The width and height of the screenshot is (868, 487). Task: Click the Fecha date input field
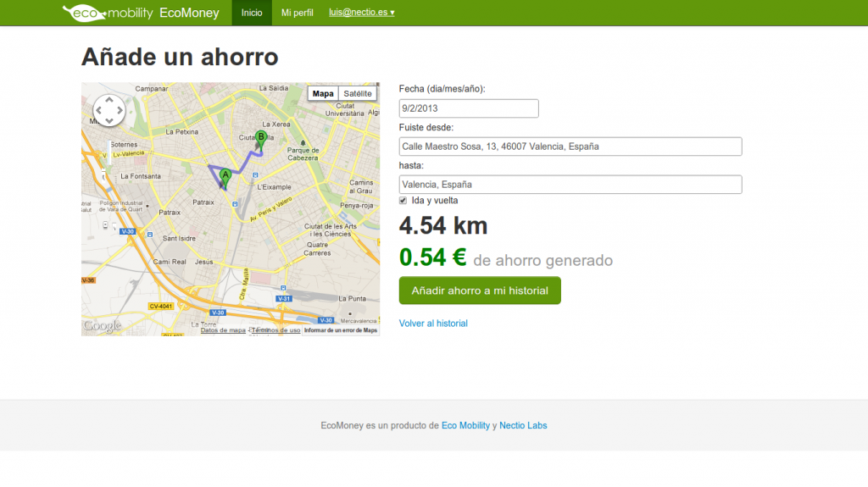click(x=469, y=108)
